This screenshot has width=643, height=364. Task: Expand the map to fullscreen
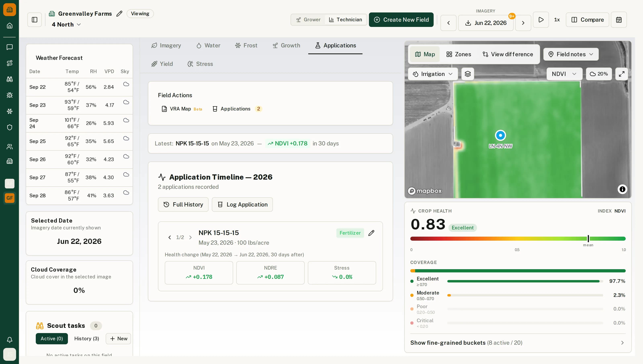[621, 74]
